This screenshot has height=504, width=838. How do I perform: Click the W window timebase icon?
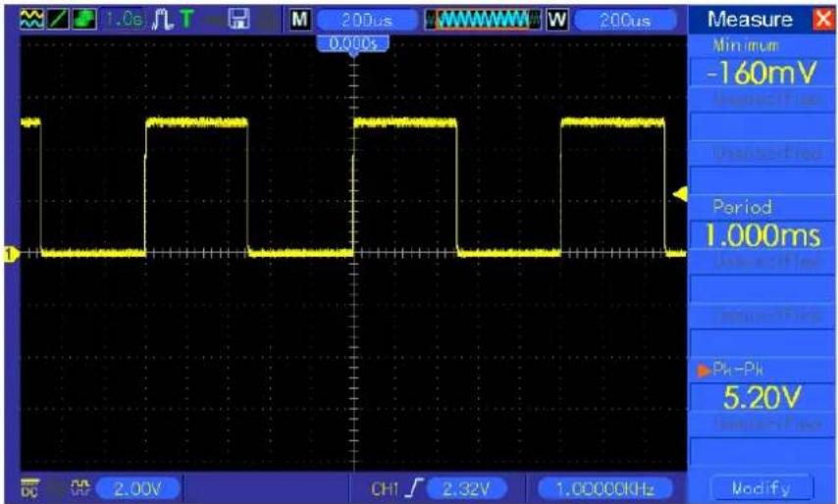[557, 21]
